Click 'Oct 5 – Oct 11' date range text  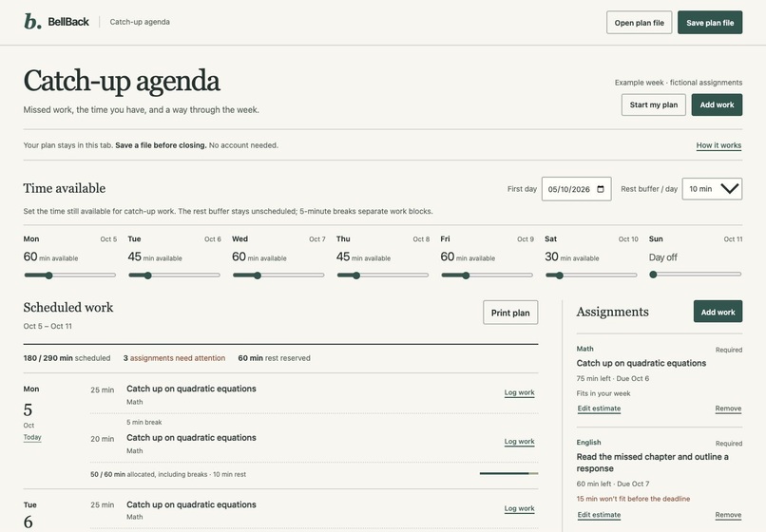point(48,326)
